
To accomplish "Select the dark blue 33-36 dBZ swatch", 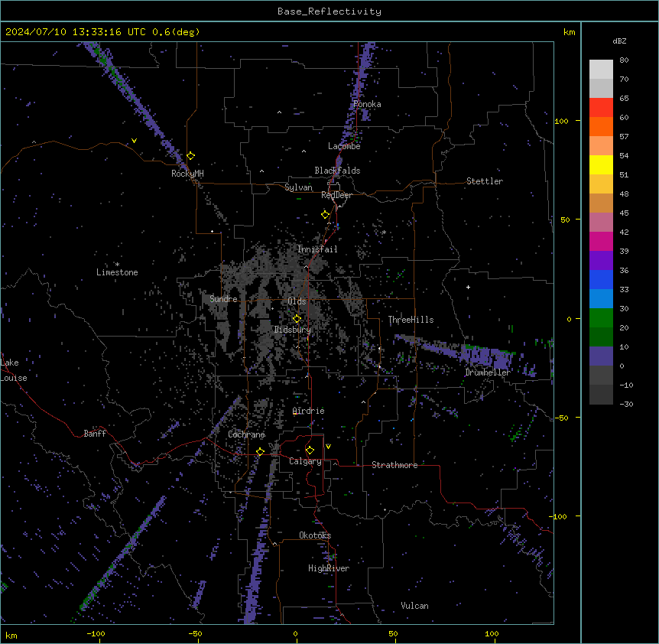I will [x=601, y=279].
